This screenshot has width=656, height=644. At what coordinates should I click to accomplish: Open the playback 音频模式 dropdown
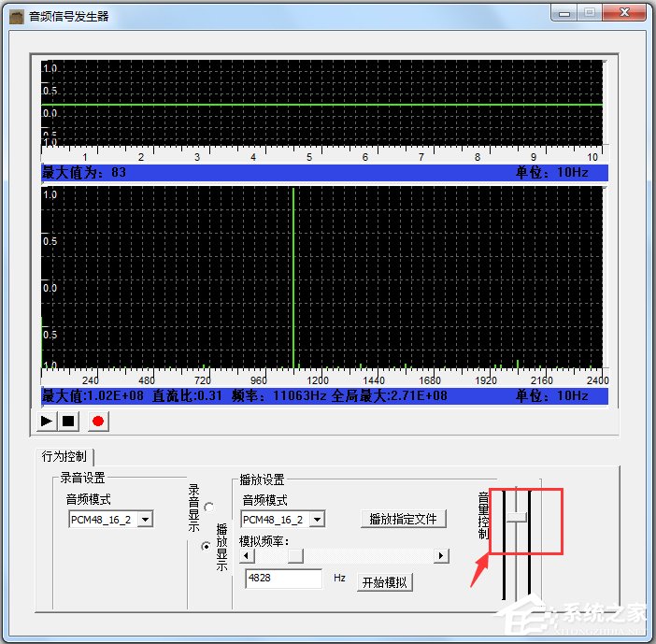(317, 520)
